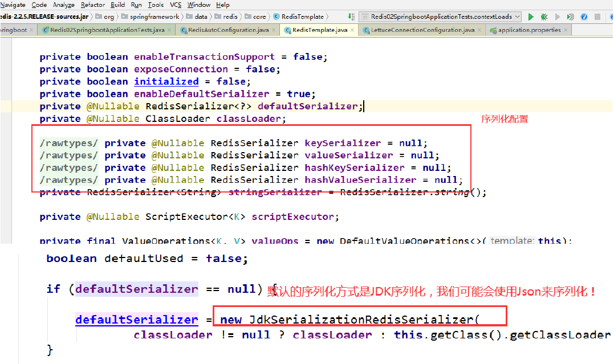Click 'stringSerializer' field name
The height and width of the screenshot is (364, 614).
(275, 192)
